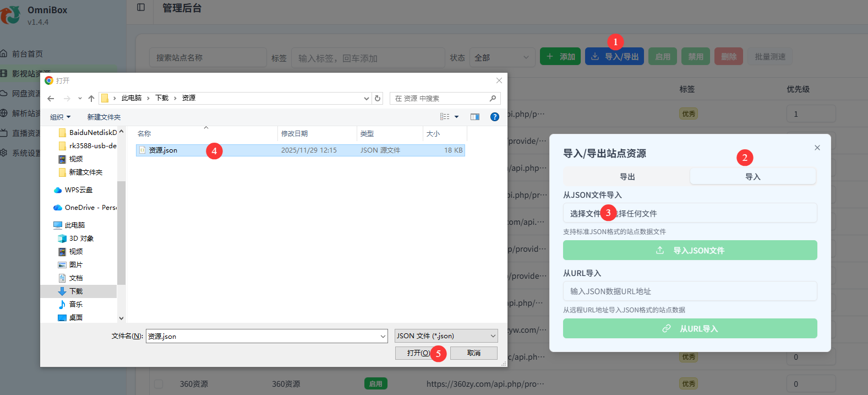Viewport: 868px width, 395px height.
Task: Toggle the preview pane icon
Action: [x=475, y=117]
